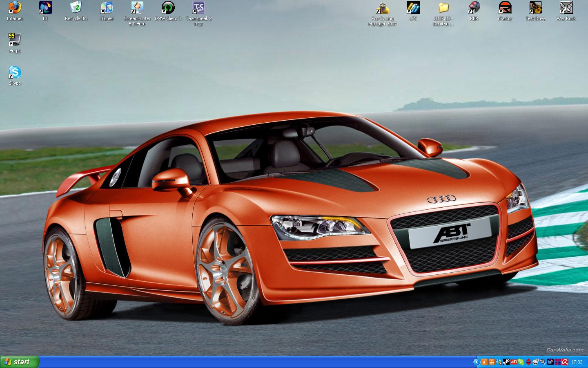Open the LFS game shortcut

pos(413,11)
